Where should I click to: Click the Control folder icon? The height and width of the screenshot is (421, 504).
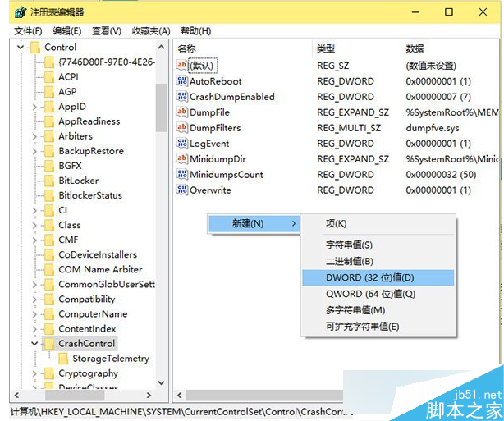click(35, 48)
